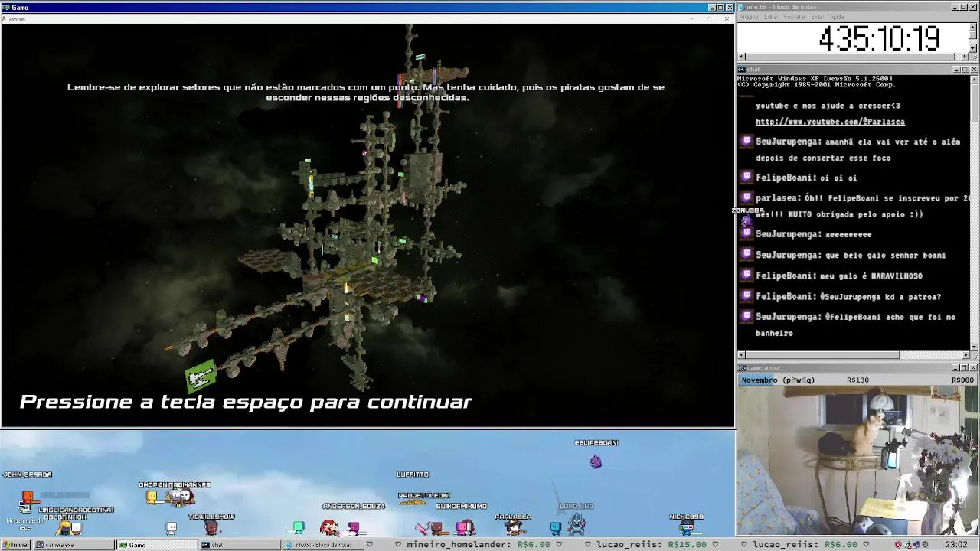
Task: Maximize the camera.exe window
Action: pos(964,368)
